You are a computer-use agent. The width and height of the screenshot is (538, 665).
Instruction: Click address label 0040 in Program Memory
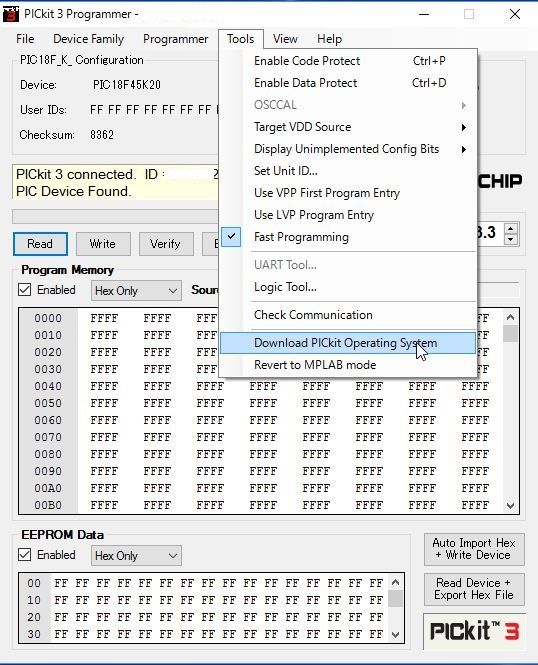coord(48,386)
